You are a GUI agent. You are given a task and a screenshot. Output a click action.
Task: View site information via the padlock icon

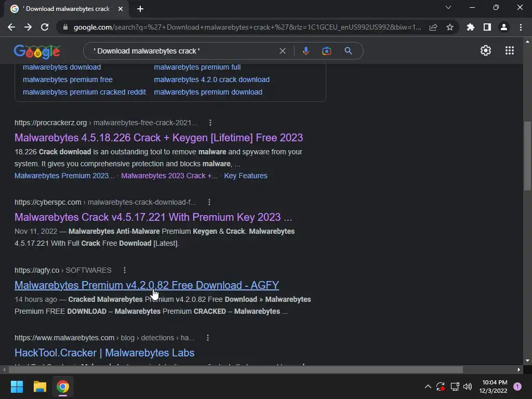click(x=65, y=27)
